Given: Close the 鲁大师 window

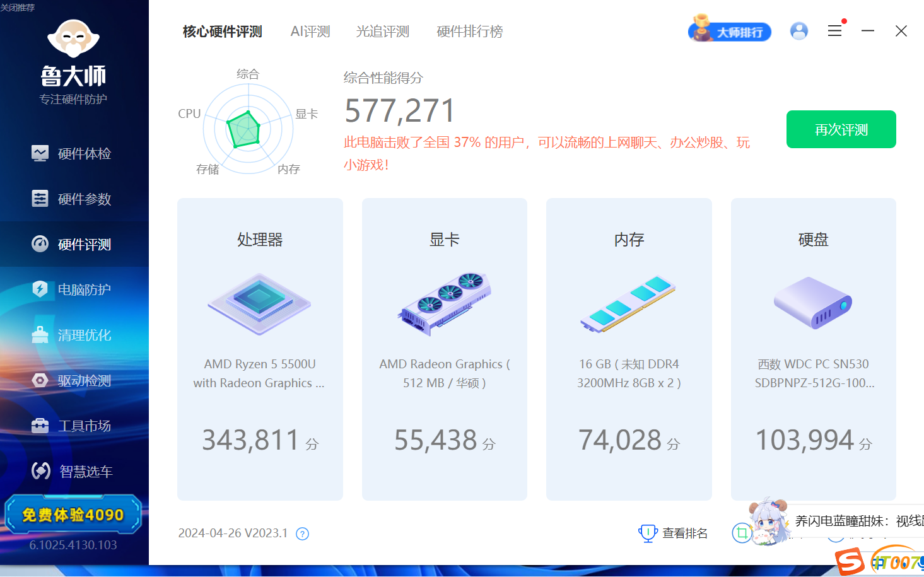Looking at the screenshot, I should [901, 31].
